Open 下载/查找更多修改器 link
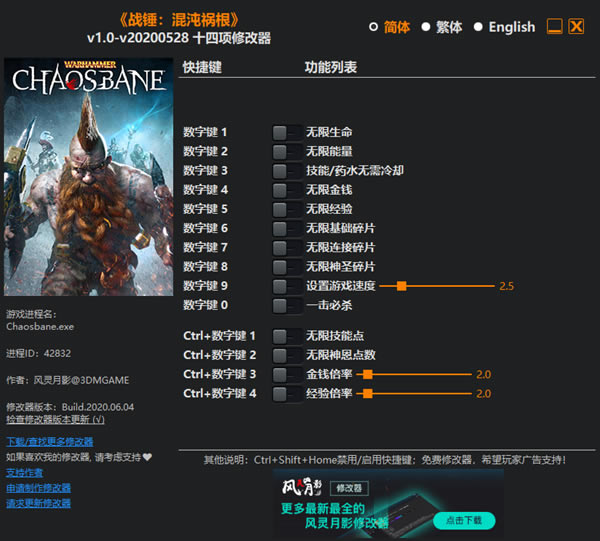The height and width of the screenshot is (541, 600). pyautogui.click(x=49, y=441)
